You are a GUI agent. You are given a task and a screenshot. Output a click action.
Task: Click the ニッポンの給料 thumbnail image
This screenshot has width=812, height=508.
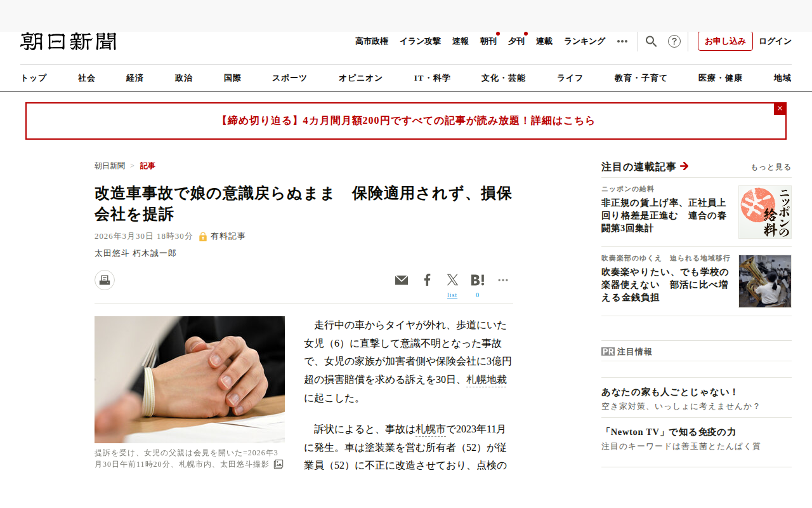pos(765,212)
